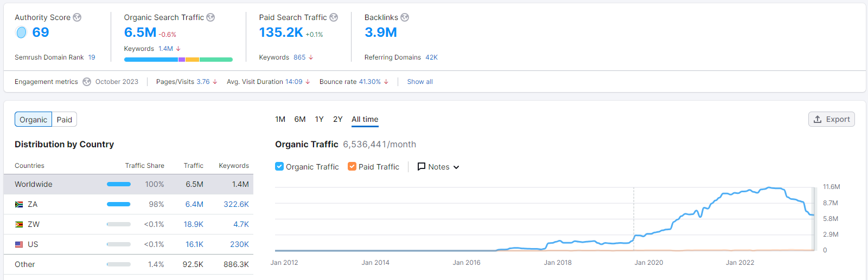This screenshot has width=868, height=280.
Task: Click the down arrow beside Avg. Visit Duration
Action: tap(308, 82)
